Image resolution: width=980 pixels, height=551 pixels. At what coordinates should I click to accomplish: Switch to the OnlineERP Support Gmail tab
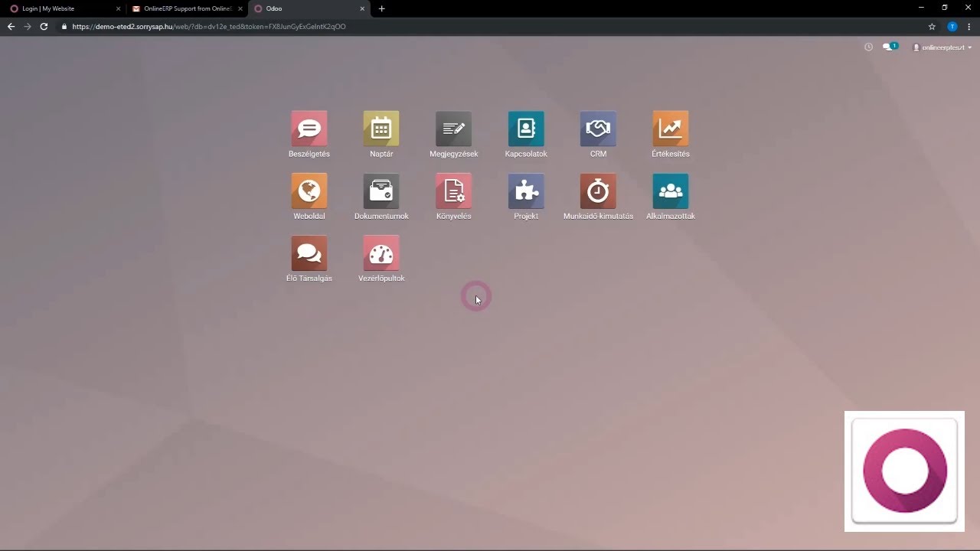point(186,8)
